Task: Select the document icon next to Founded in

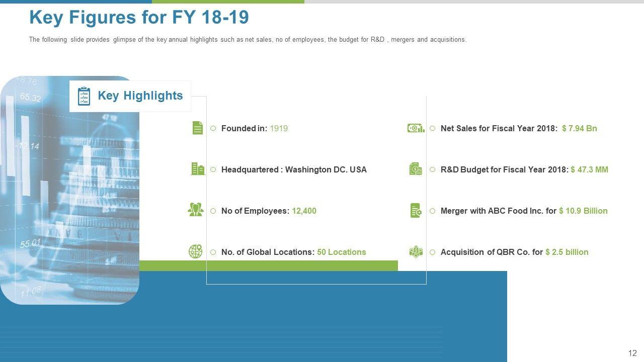Action: click(x=198, y=128)
